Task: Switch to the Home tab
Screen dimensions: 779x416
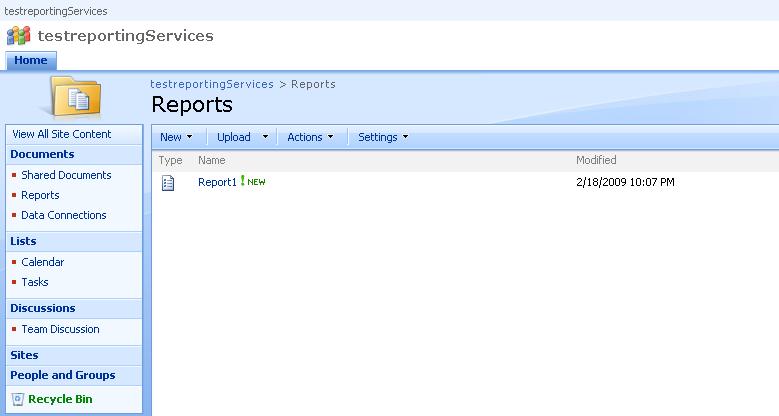Action: [31, 60]
